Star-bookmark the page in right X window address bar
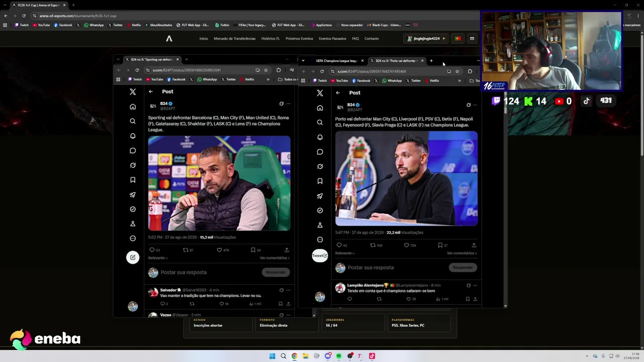This screenshot has height=362, width=644. coord(457,71)
